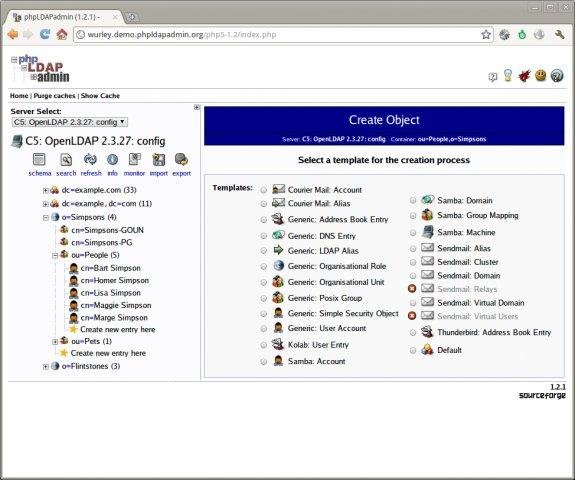The width and height of the screenshot is (575, 480).
Task: Open the browser wrench menu
Action: tap(560, 34)
